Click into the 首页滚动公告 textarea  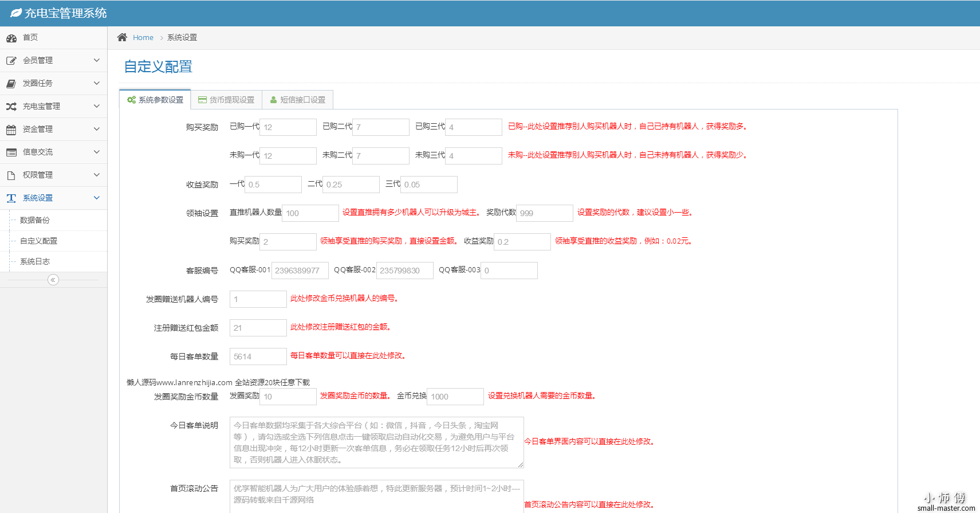377,496
